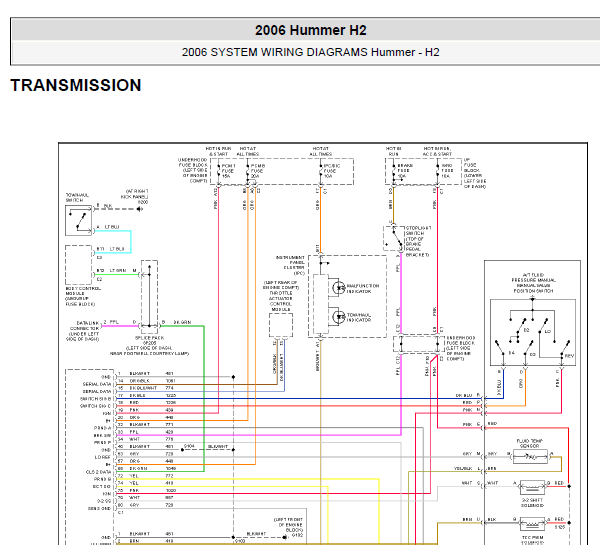The height and width of the screenshot is (545, 600).
Task: Click the Tow/Haul Indicator lamp symbol
Action: [x=338, y=317]
